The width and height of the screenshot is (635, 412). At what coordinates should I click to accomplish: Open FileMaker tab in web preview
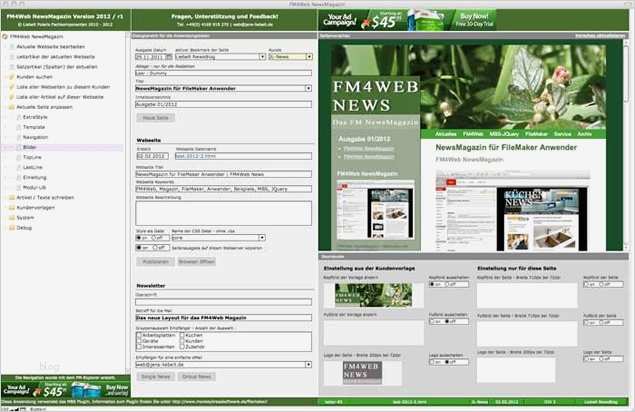click(536, 134)
